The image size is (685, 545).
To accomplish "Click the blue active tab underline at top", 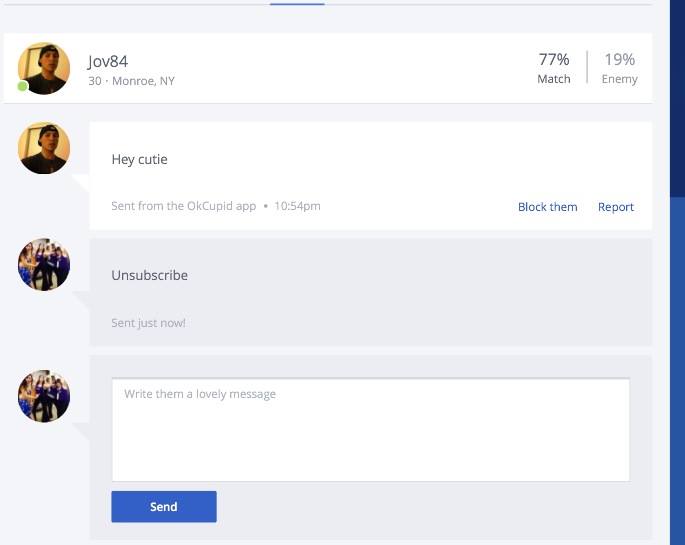I will pos(297,4).
